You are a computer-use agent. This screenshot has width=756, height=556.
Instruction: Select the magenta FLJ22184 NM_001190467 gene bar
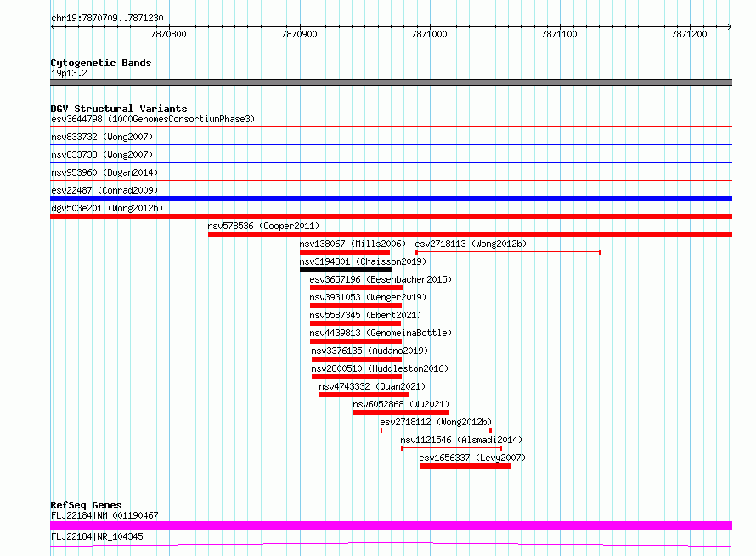pos(391,525)
